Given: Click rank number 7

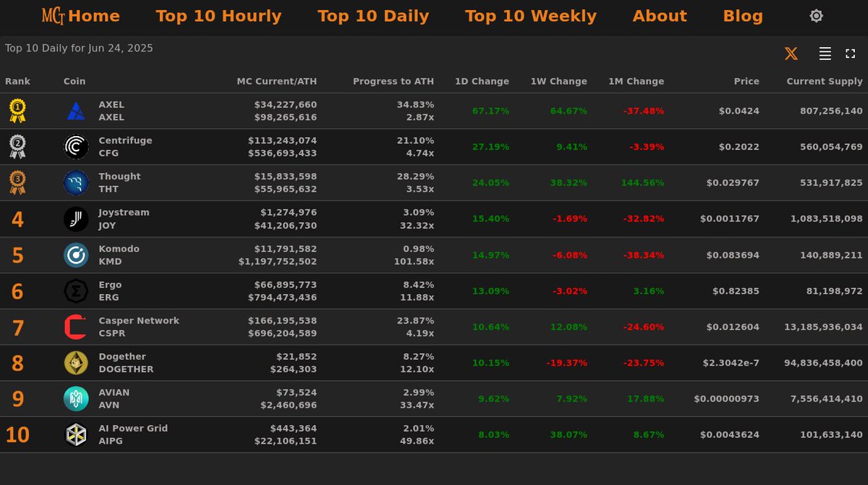Looking at the screenshot, I should [17, 328].
